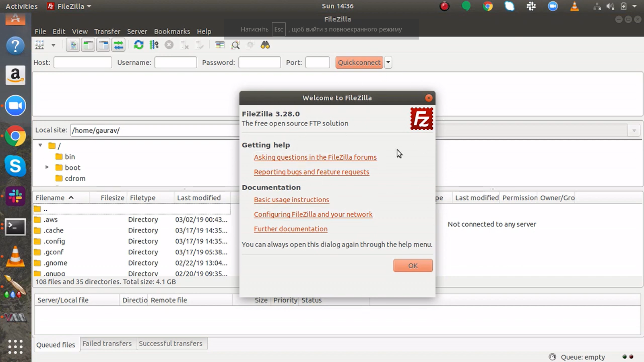This screenshot has width=644, height=362.
Task: Show Applications grid in dock
Action: 15,347
